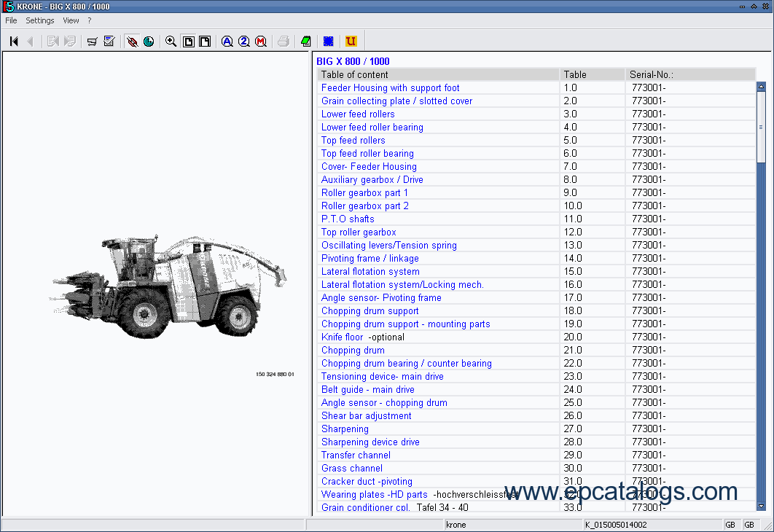Open the File menu
This screenshot has height=532, width=774.
pyautogui.click(x=11, y=20)
